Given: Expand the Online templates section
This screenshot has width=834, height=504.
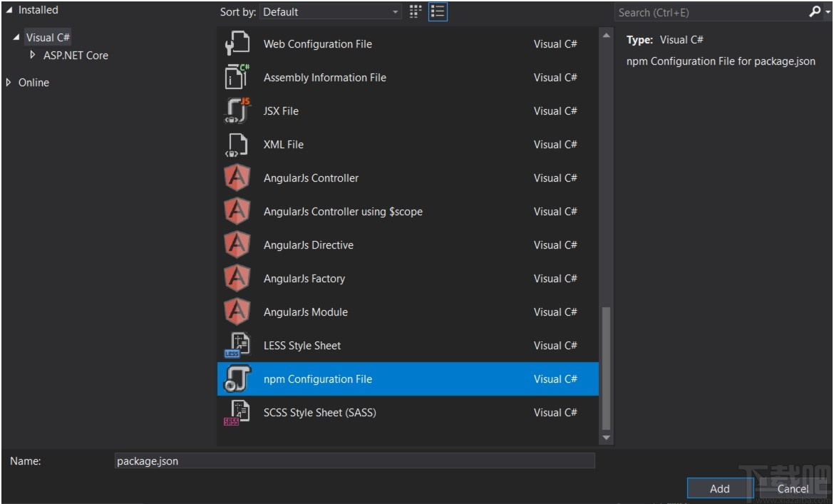Looking at the screenshot, I should pos(8,82).
